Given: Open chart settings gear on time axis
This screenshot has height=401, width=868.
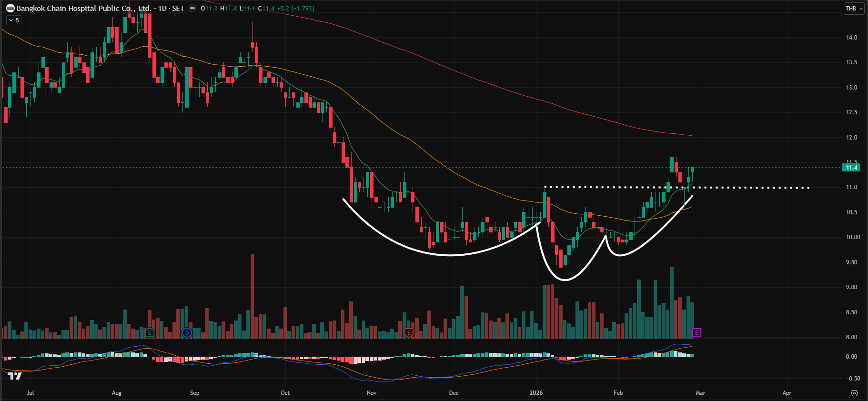Looking at the screenshot, I should coord(854,393).
